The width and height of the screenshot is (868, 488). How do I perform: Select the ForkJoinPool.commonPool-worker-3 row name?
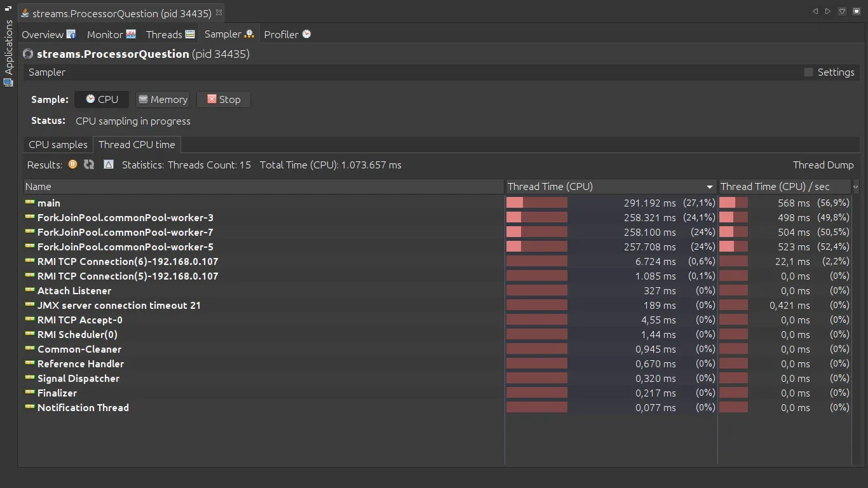click(125, 218)
